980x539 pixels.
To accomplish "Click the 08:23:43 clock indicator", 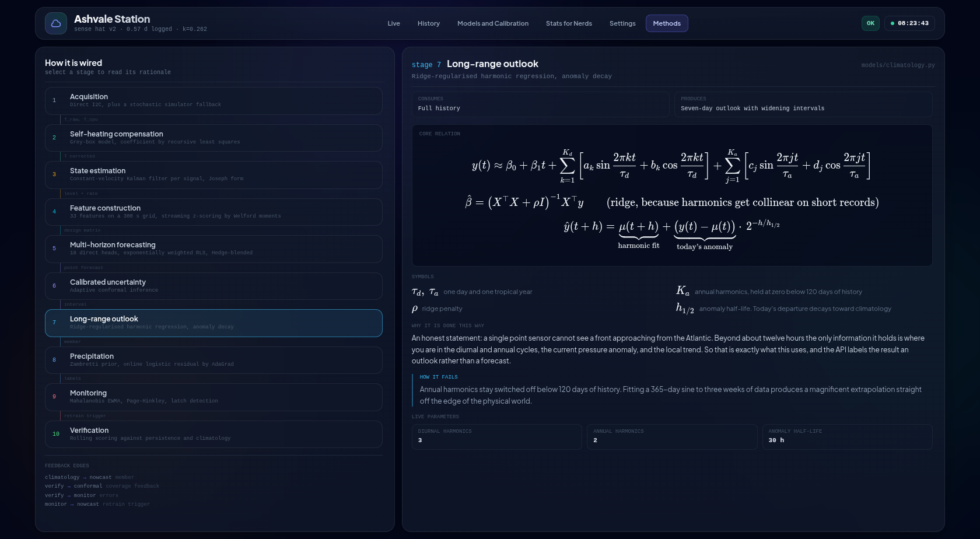I will click(909, 23).
